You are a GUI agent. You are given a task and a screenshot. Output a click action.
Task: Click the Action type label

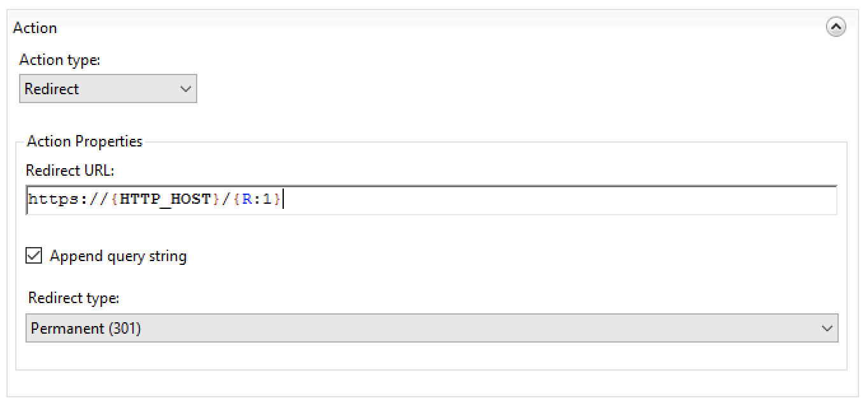click(x=60, y=60)
